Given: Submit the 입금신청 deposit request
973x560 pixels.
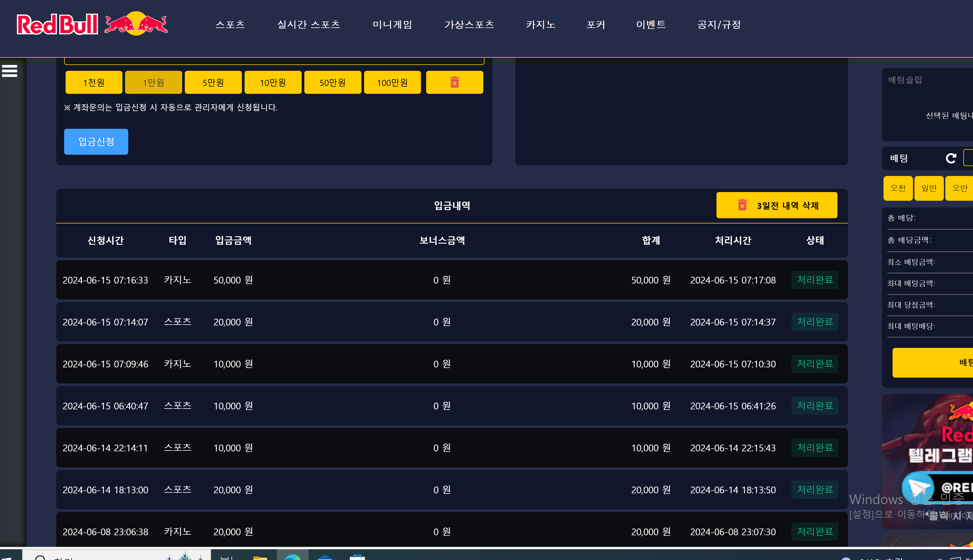Looking at the screenshot, I should tap(96, 142).
